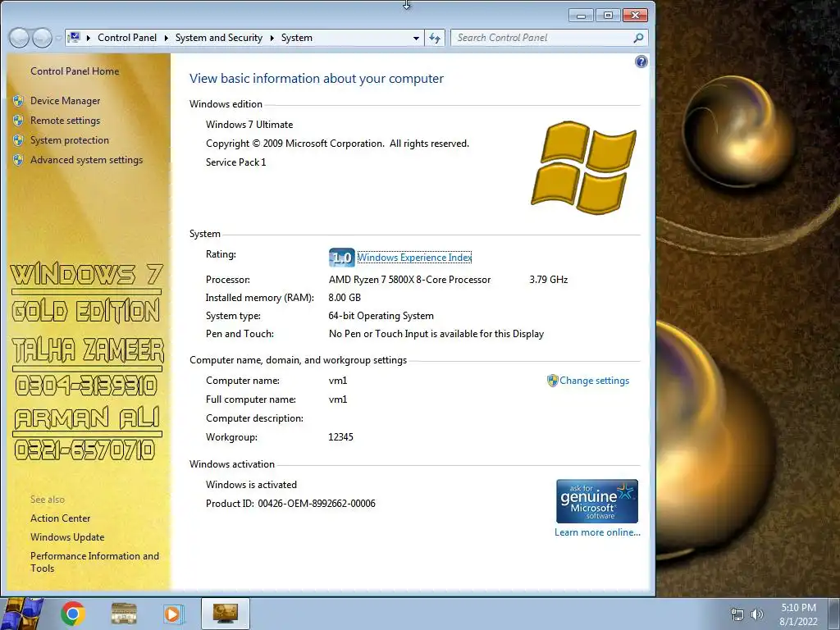This screenshot has height=630, width=840.
Task: Launch Google Chrome from taskbar
Action: coord(73,614)
